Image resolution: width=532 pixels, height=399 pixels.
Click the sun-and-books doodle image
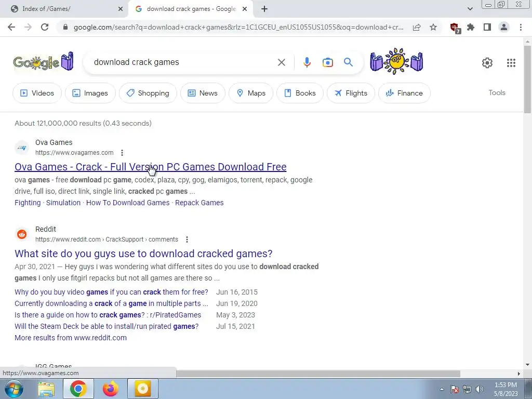396,61
